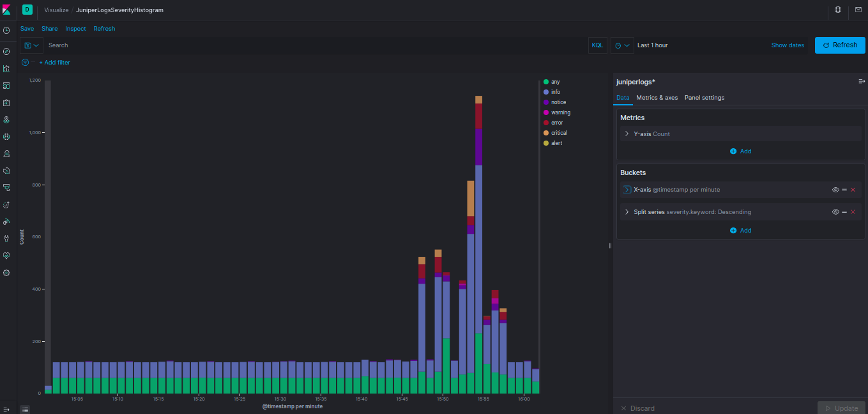This screenshot has height=414, width=868.
Task: Open the Visualize chart icon in sidebar
Action: click(6, 68)
